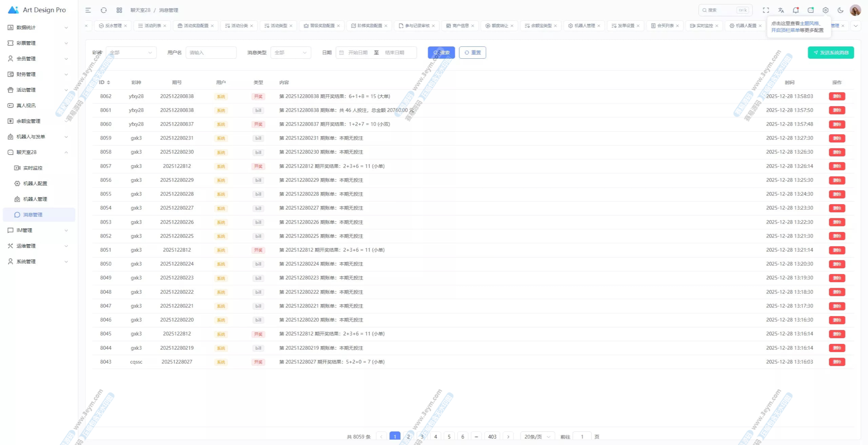Open notifications bell icon
This screenshot has width=868, height=445.
[x=796, y=10]
